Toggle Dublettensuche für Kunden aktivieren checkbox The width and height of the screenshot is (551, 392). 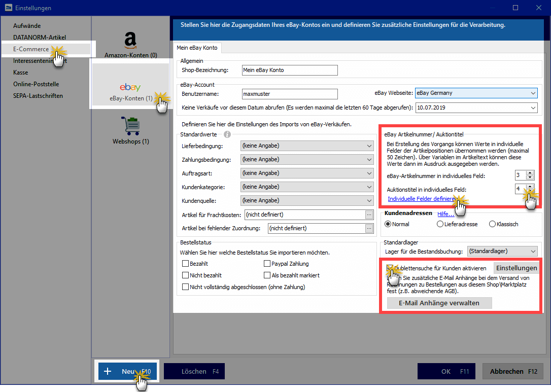coord(390,268)
